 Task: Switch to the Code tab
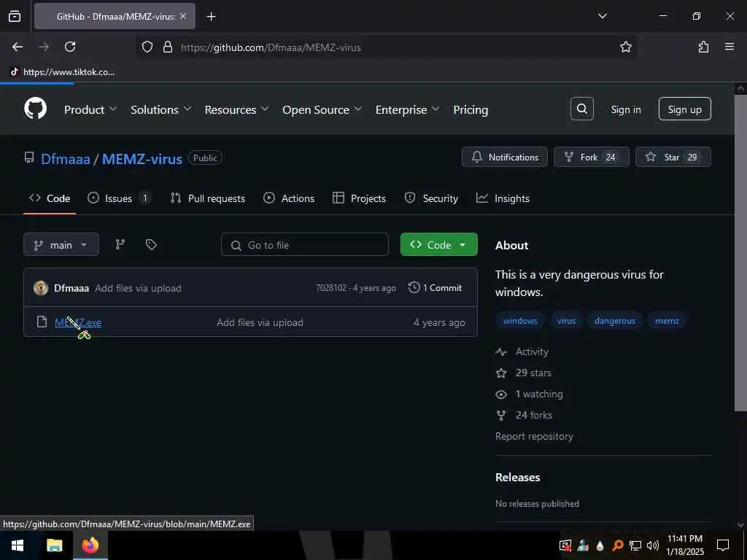pyautogui.click(x=50, y=198)
